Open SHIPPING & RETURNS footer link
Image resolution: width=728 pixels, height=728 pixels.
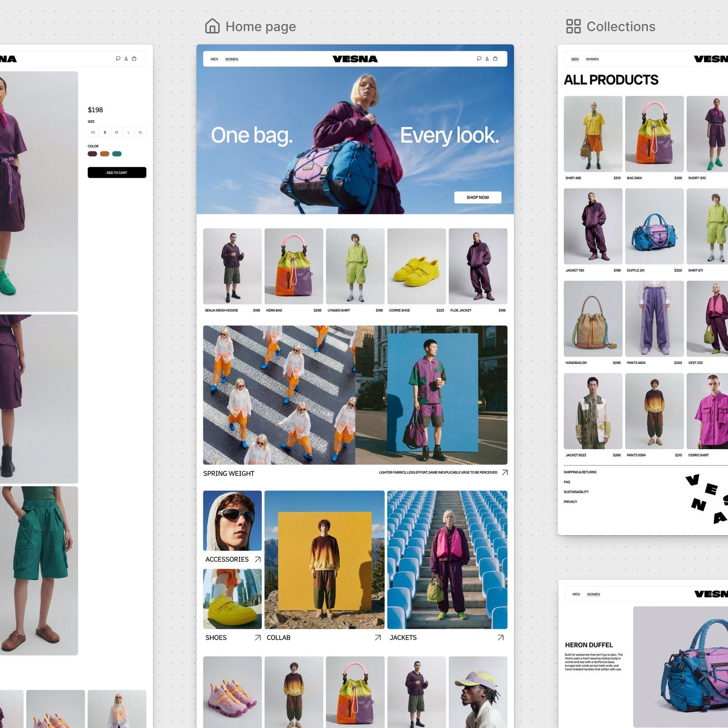pyautogui.click(x=580, y=472)
